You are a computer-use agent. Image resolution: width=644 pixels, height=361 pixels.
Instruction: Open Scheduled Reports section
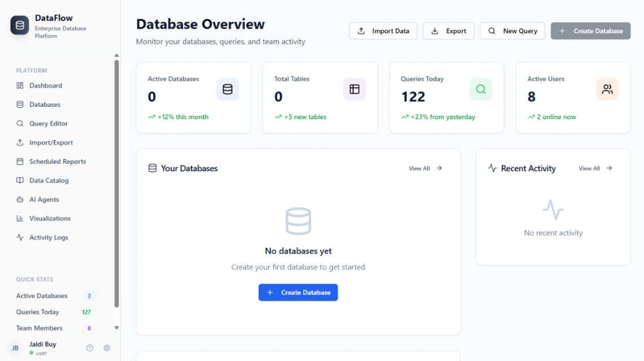pos(57,162)
